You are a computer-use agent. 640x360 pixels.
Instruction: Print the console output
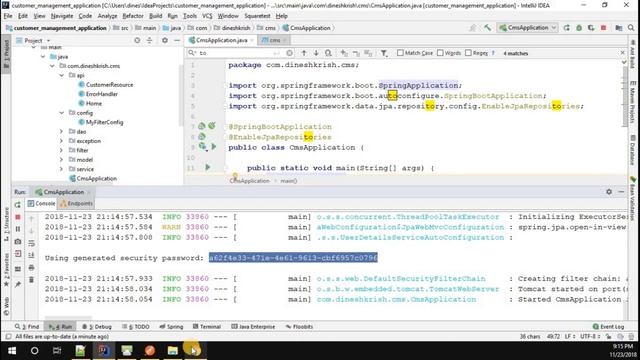pyautogui.click(x=31, y=268)
